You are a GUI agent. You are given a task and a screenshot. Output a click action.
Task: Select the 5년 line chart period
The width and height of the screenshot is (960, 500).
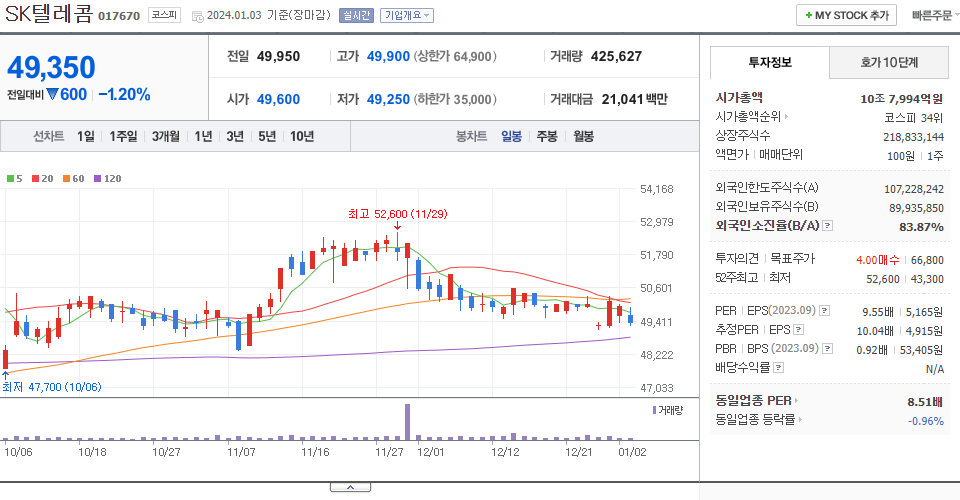tap(267, 136)
